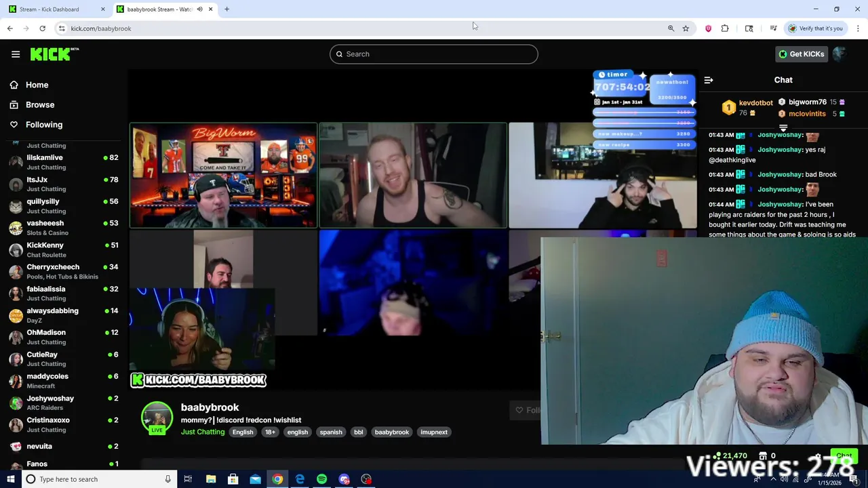Open the Kick sidebar hamburger menu
Screen dimensions: 868x488
[16, 54]
